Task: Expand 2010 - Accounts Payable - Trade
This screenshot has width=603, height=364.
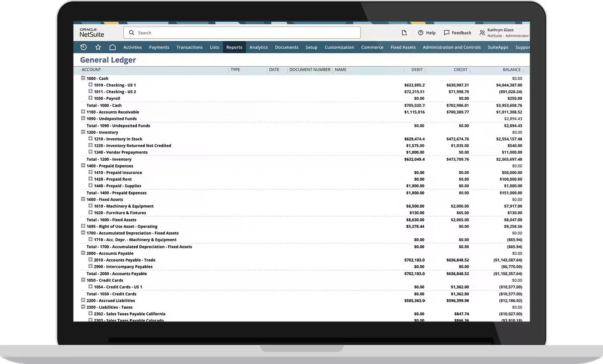Action: click(90, 260)
